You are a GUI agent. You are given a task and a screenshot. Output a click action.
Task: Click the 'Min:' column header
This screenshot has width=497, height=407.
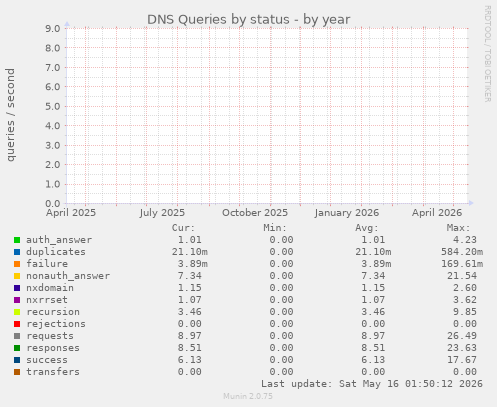[x=275, y=228]
